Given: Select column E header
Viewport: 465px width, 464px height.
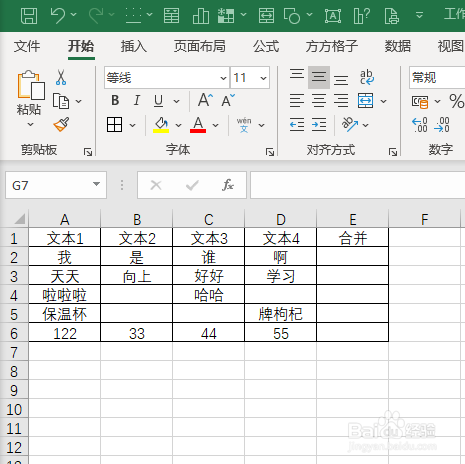Looking at the screenshot, I should click(x=353, y=219).
